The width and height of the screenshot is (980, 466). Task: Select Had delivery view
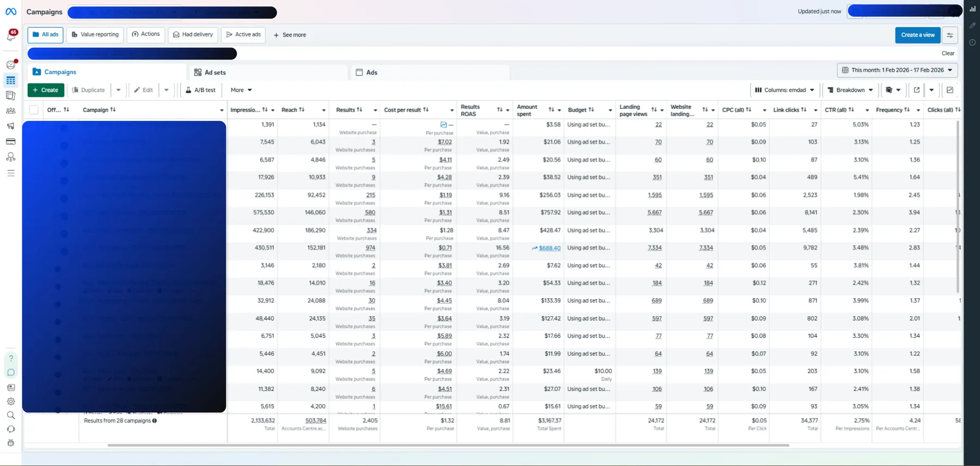(193, 35)
